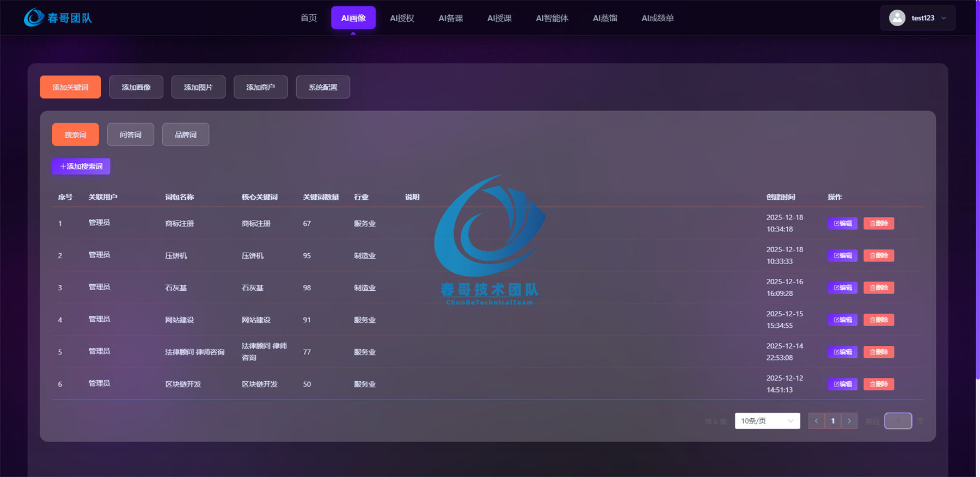Edit the 石灰基 keyword row
This screenshot has width=980, height=477.
(842, 288)
